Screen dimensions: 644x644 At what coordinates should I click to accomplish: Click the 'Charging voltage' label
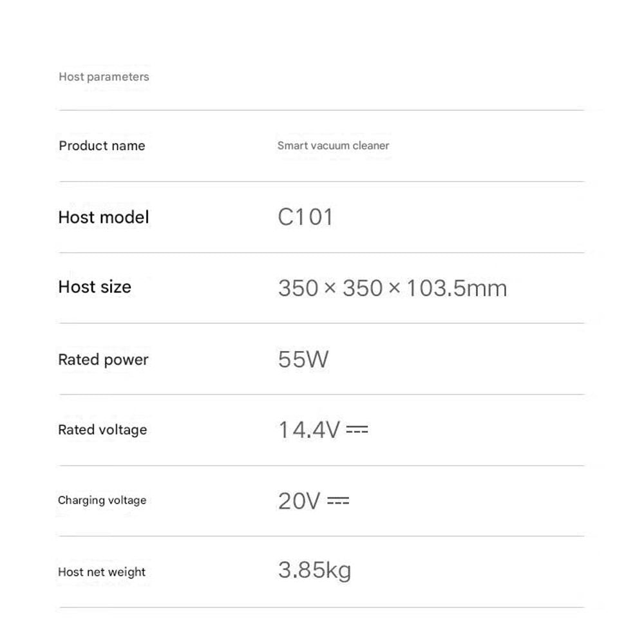coord(102,500)
